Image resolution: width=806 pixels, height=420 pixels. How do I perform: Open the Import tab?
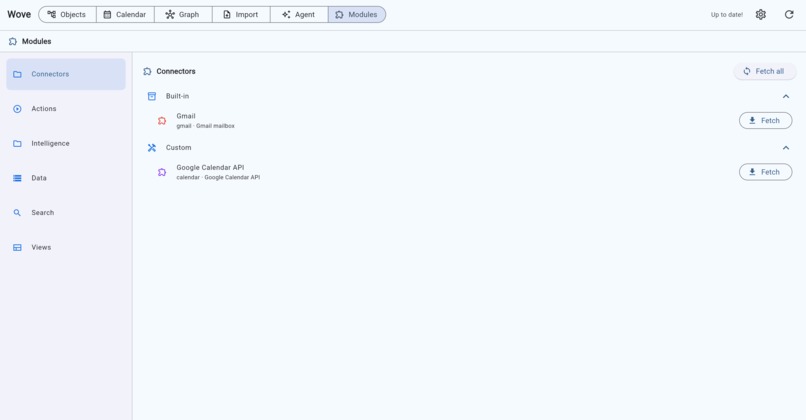click(241, 14)
